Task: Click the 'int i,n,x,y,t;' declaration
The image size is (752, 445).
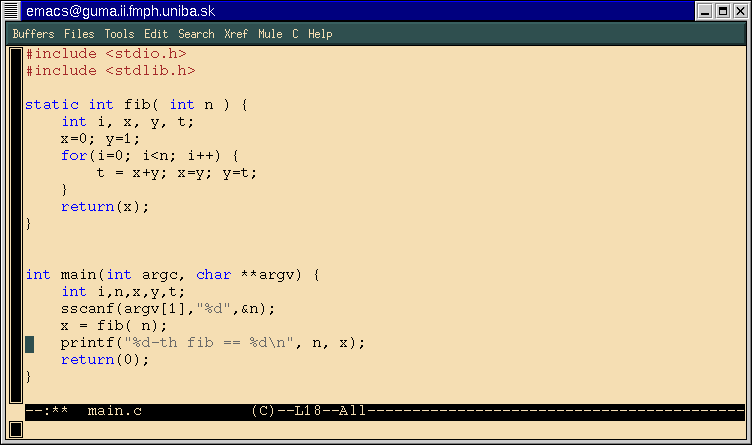Action: pyautogui.click(x=123, y=292)
